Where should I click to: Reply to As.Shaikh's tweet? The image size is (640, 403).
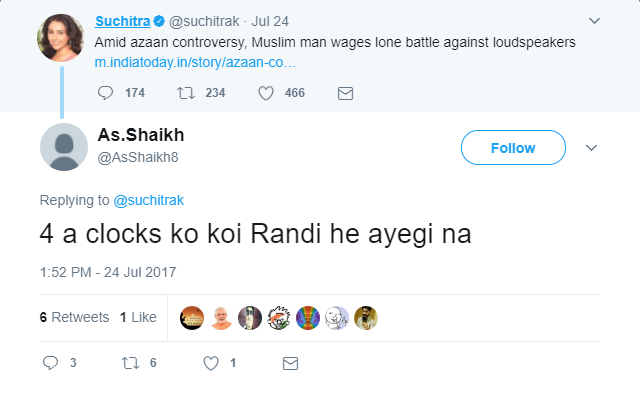(x=50, y=363)
